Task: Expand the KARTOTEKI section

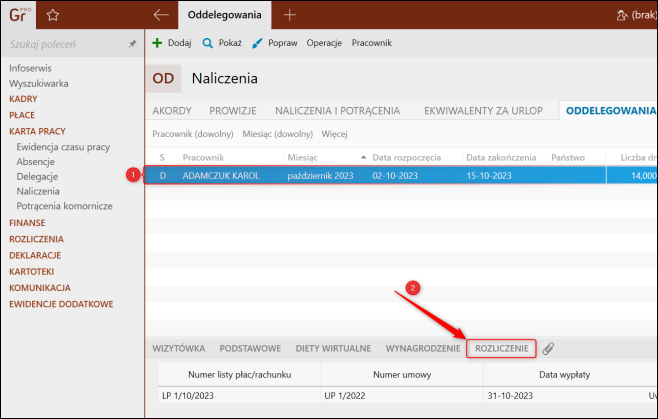Action: (31, 272)
